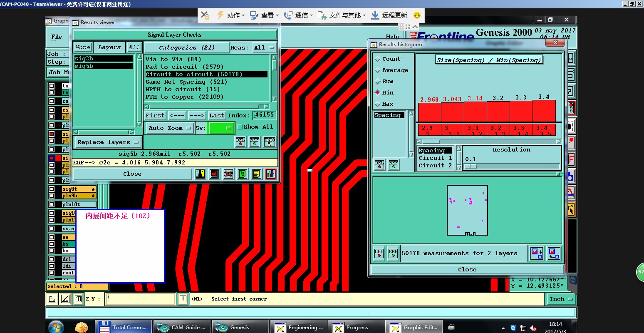The height and width of the screenshot is (333, 644).
Task: Open the Inch units dropdown
Action: coord(561,299)
